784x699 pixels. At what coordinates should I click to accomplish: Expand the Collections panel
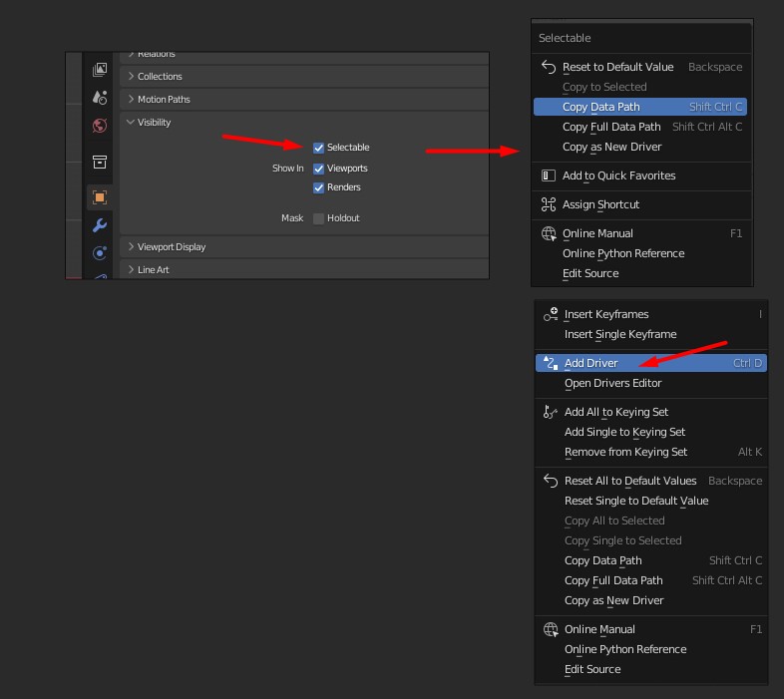(304, 76)
